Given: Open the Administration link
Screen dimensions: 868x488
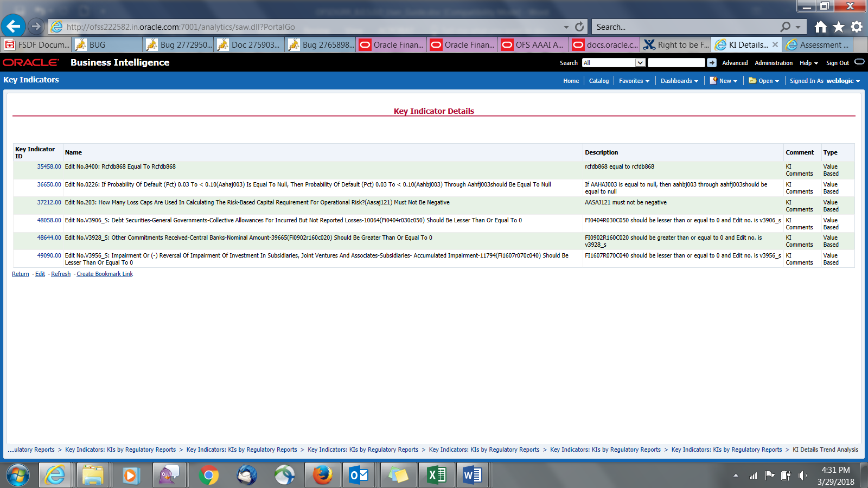Looking at the screenshot, I should [774, 63].
